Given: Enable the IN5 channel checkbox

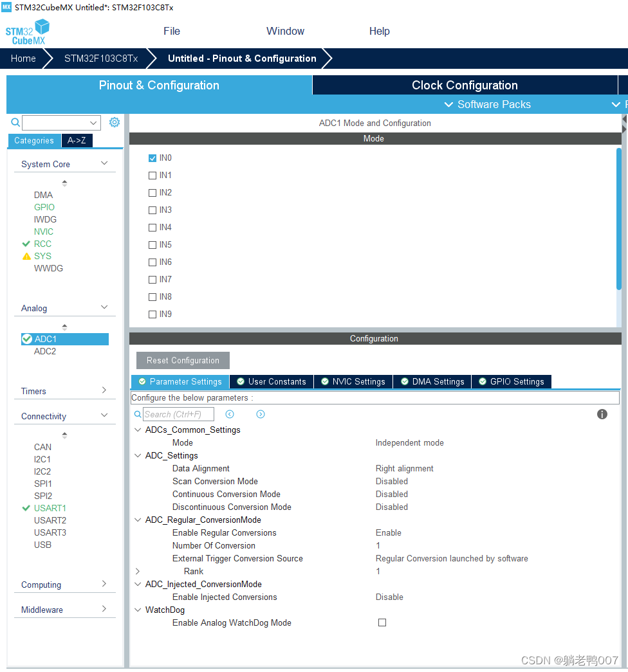Looking at the screenshot, I should 152,245.
